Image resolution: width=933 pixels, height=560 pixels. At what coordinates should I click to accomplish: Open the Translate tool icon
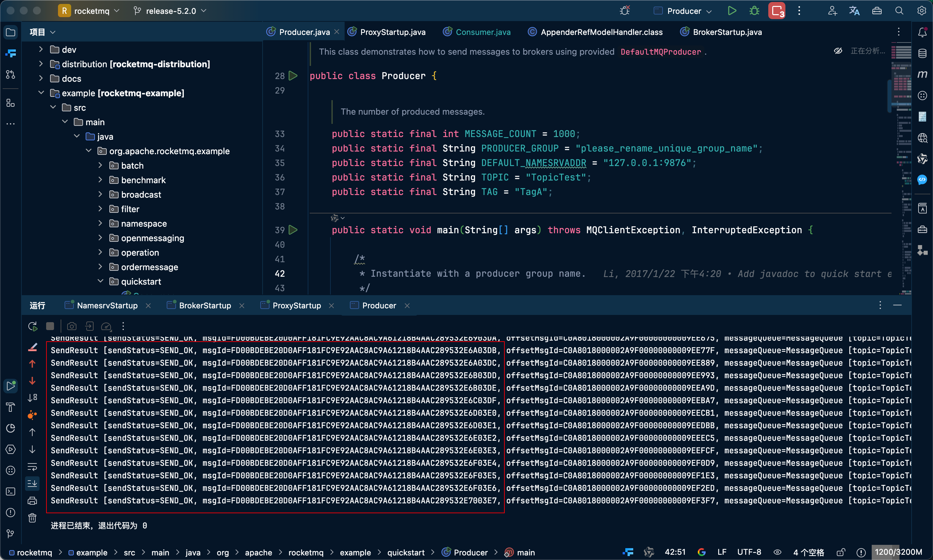855,11
